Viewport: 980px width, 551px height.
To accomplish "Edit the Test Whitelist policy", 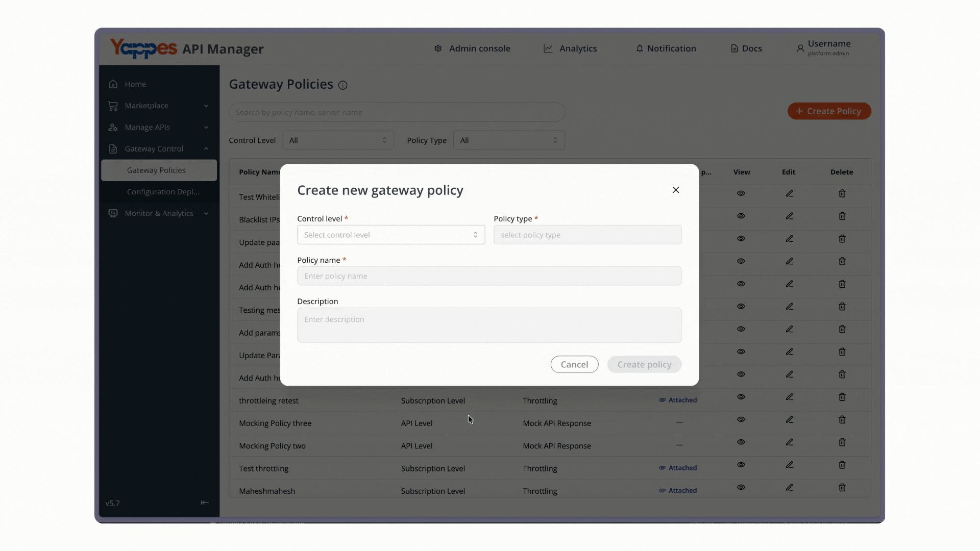I will (789, 193).
